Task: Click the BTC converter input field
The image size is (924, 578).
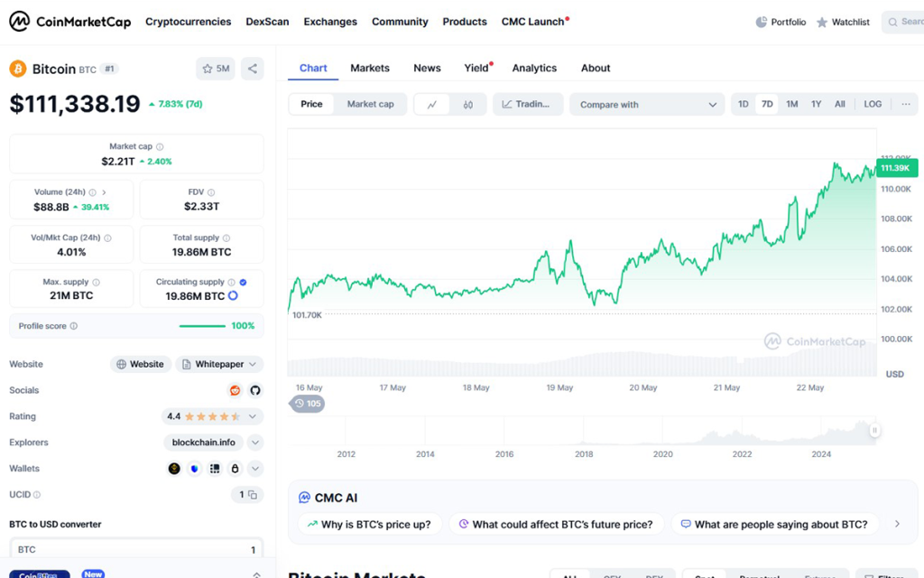Action: pyautogui.click(x=136, y=549)
